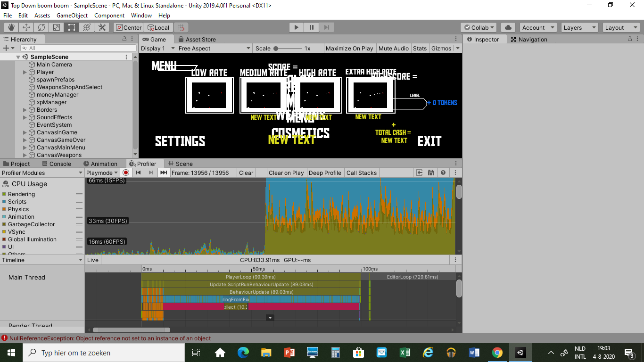Screen dimensions: 644x362
Task: Switch to the Scene tab
Action: (x=180, y=164)
